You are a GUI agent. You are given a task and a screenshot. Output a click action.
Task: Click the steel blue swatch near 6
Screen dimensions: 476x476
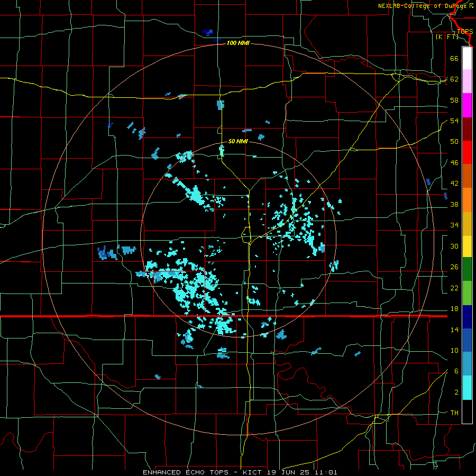[467, 364]
